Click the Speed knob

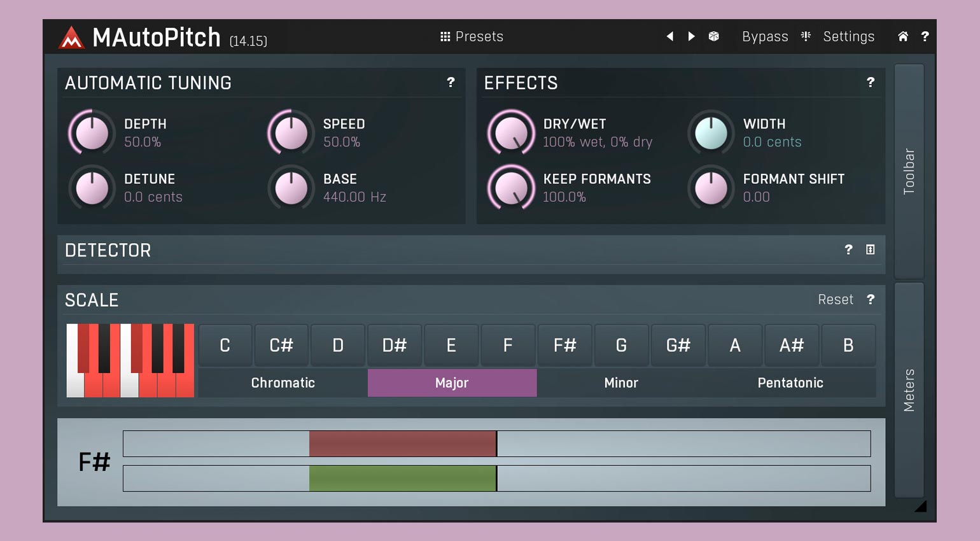[x=291, y=132]
